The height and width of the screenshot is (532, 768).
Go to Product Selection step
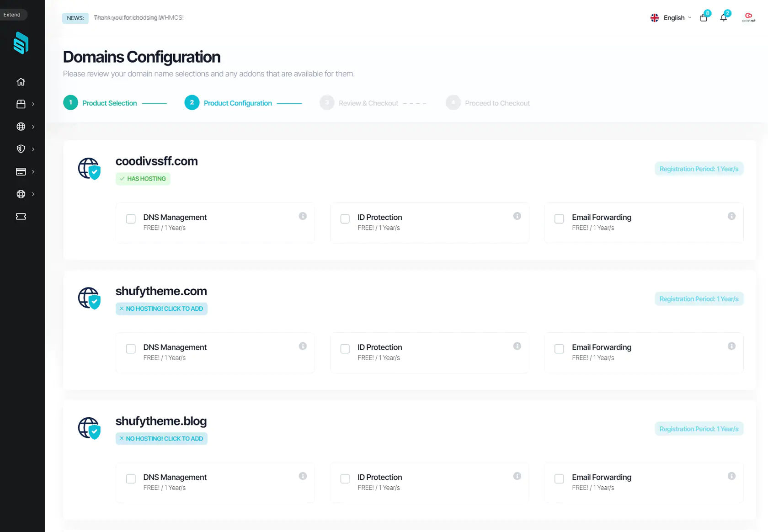pos(100,103)
